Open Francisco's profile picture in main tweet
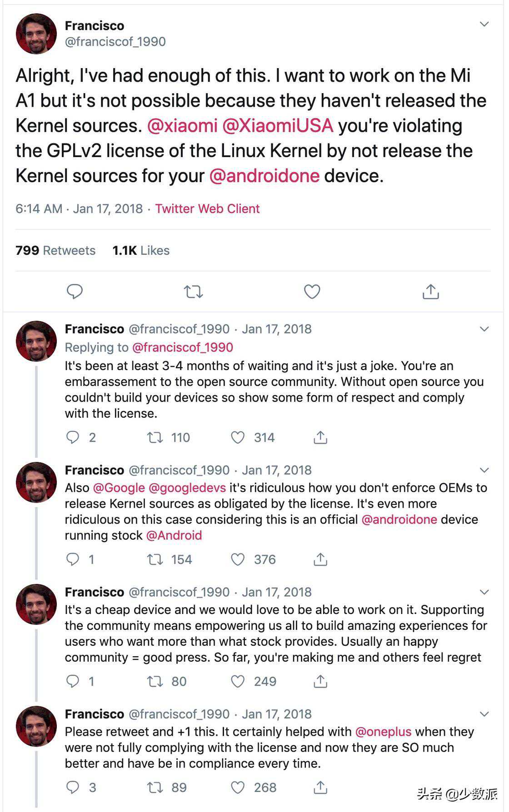Image resolution: width=509 pixels, height=812 pixels. pyautogui.click(x=36, y=34)
